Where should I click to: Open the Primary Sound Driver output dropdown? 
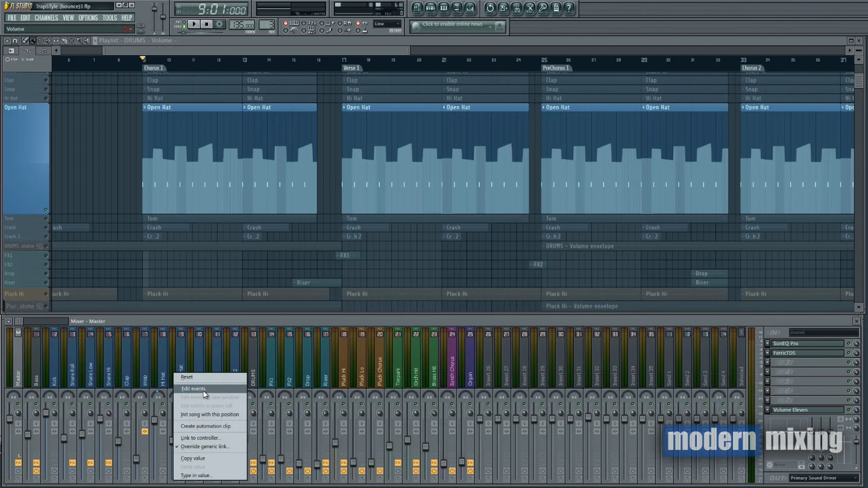823,478
